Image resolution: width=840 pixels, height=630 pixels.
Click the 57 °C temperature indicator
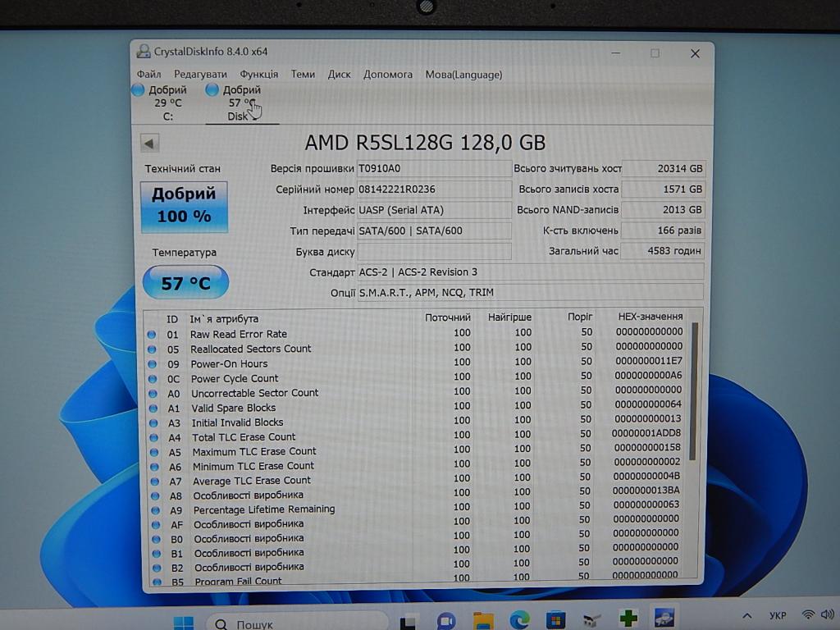185,282
